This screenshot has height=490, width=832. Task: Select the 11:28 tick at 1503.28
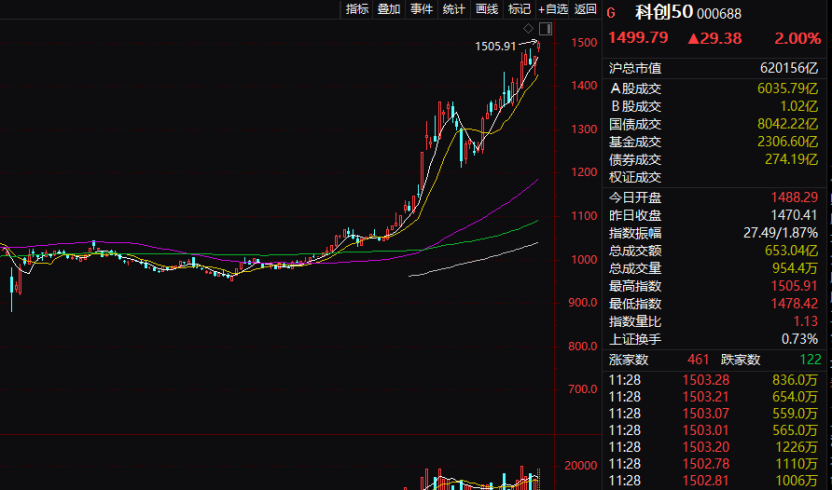[717, 379]
